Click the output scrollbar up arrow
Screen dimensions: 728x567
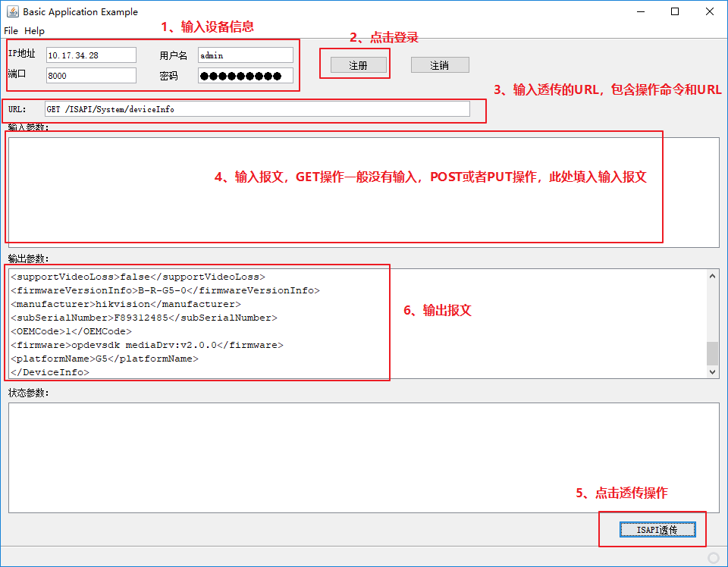pos(712,276)
